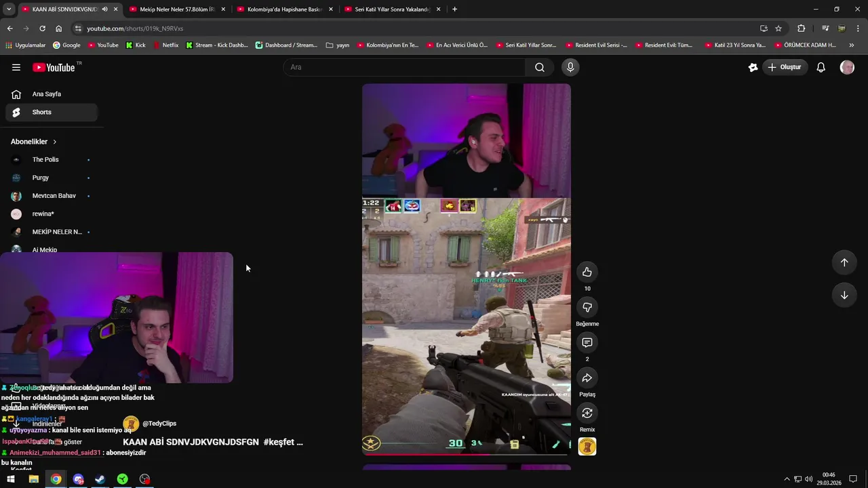Dislike the short (Beğenme)
This screenshot has width=868, height=488.
click(587, 307)
